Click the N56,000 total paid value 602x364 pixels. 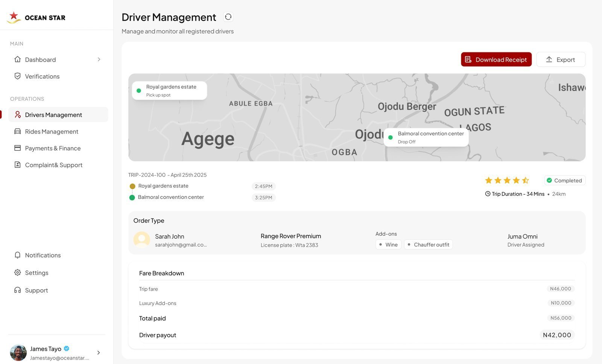(x=561, y=318)
